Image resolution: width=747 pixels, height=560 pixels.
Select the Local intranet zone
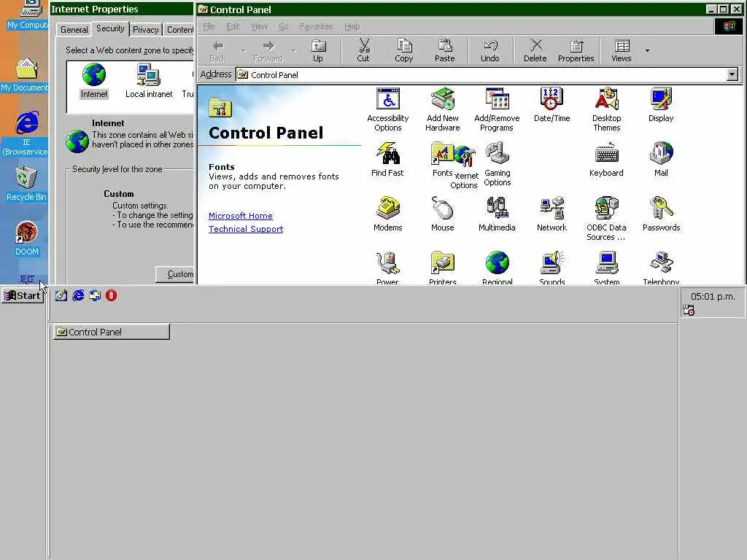coord(149,81)
